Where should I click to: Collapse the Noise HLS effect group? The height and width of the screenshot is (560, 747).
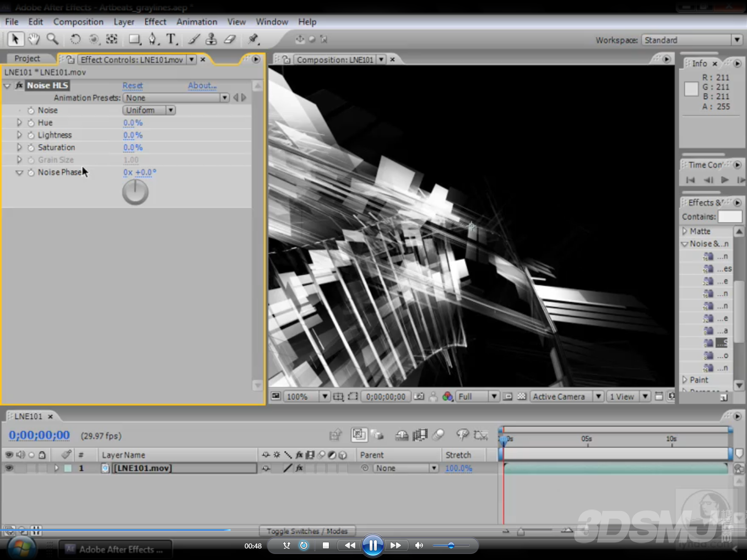[7, 86]
